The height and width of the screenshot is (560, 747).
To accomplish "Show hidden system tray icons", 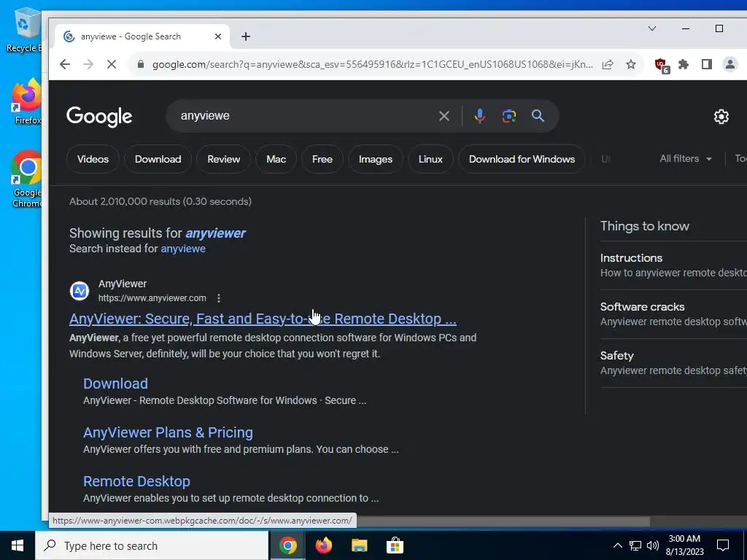I will pyautogui.click(x=617, y=545).
